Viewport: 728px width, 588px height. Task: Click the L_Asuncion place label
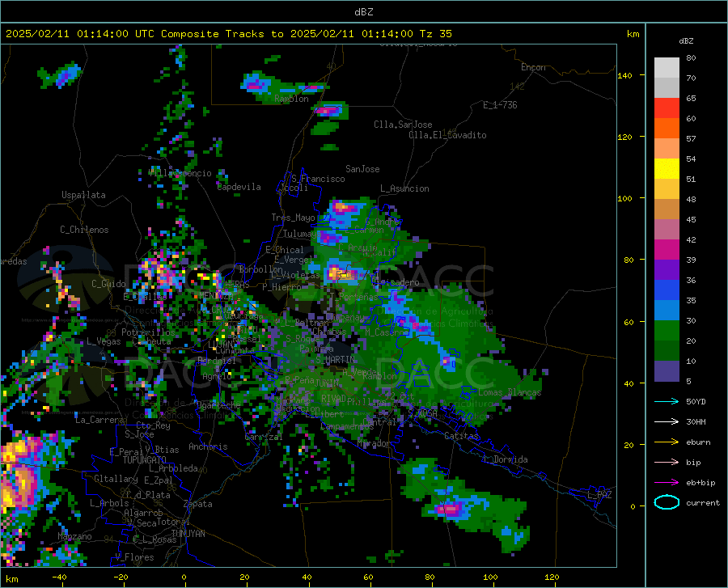[x=404, y=188]
